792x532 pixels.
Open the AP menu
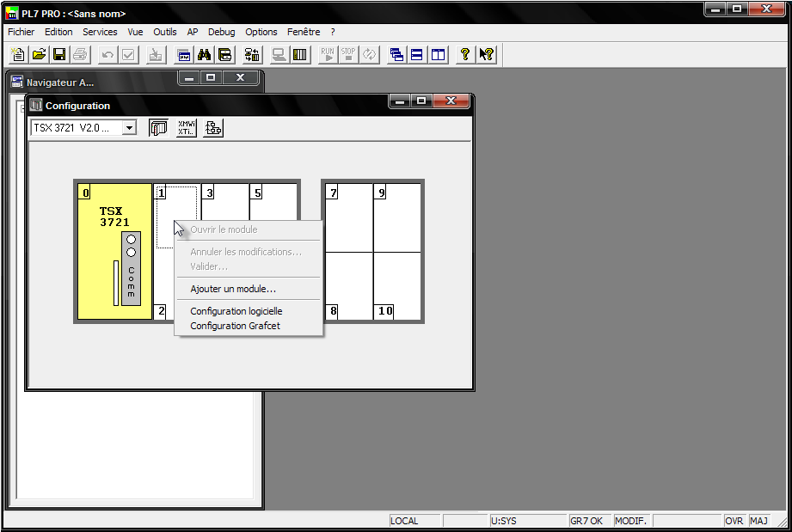click(x=193, y=32)
